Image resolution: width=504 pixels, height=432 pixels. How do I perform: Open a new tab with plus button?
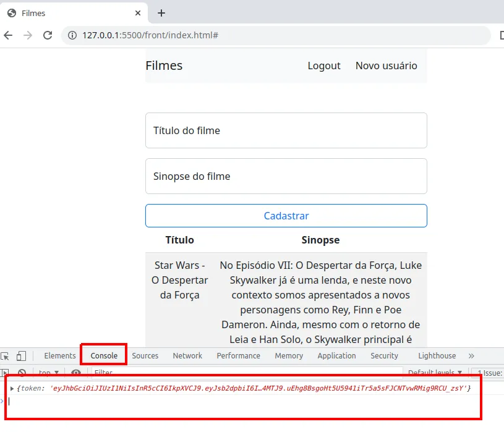tap(161, 13)
